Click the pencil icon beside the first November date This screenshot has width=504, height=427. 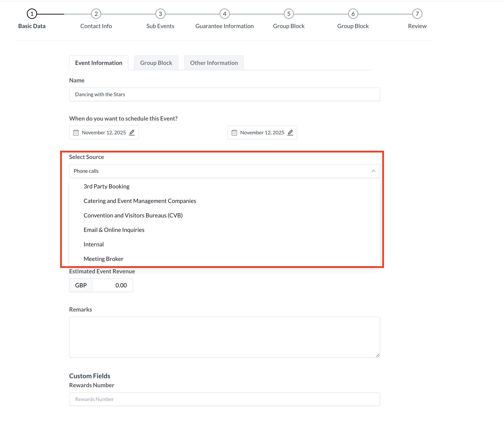[132, 133]
